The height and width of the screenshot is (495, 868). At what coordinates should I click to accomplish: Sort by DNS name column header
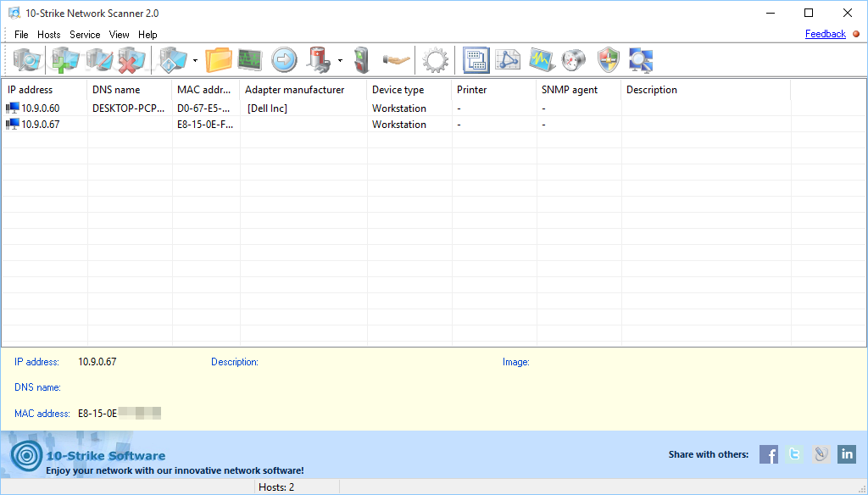click(x=130, y=90)
